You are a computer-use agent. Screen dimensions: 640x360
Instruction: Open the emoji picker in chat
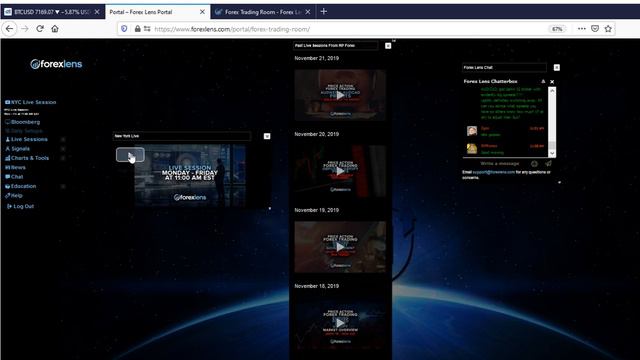[x=534, y=164]
